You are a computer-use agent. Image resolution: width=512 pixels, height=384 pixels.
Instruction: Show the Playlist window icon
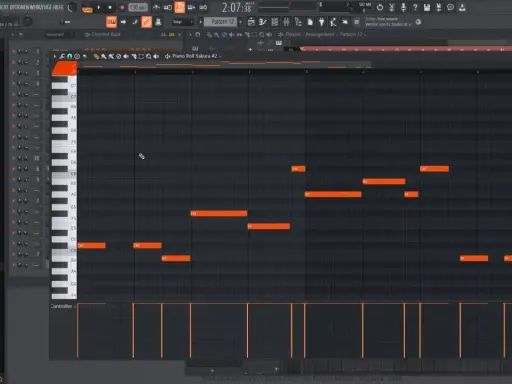251,22
